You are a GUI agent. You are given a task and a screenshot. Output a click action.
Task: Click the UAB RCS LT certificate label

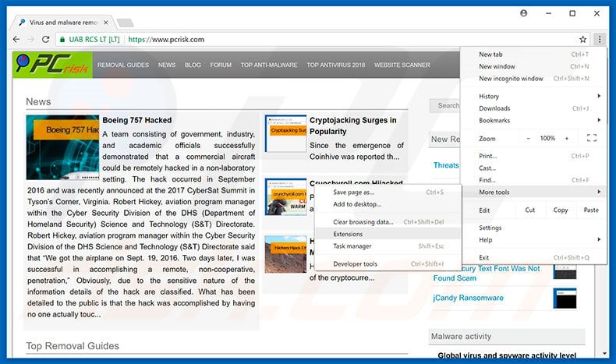94,39
